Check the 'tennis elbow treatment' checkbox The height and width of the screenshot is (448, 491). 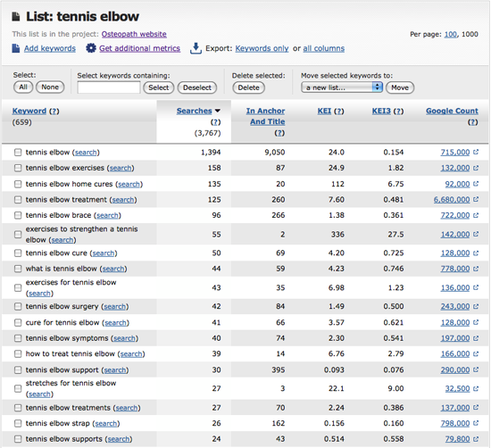18,200
